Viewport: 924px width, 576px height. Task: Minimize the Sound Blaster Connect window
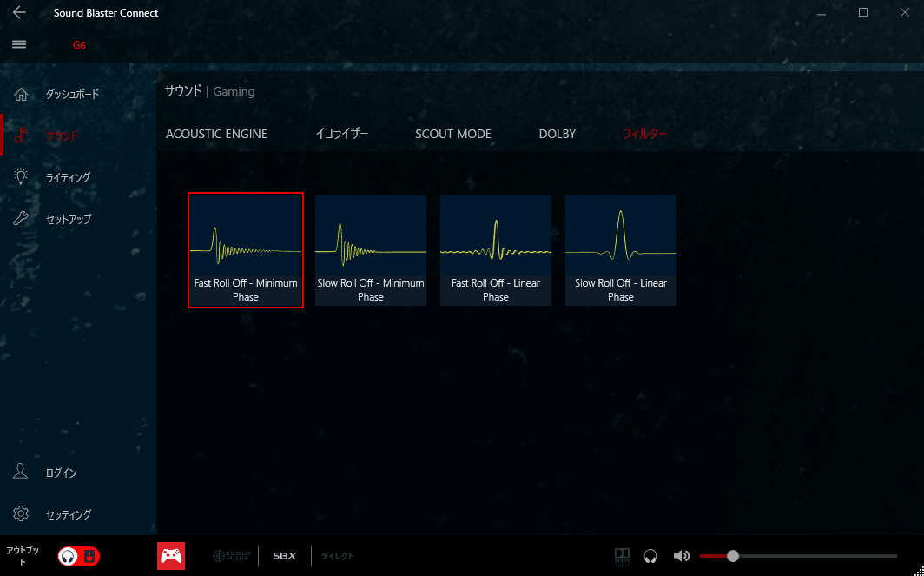click(x=821, y=12)
